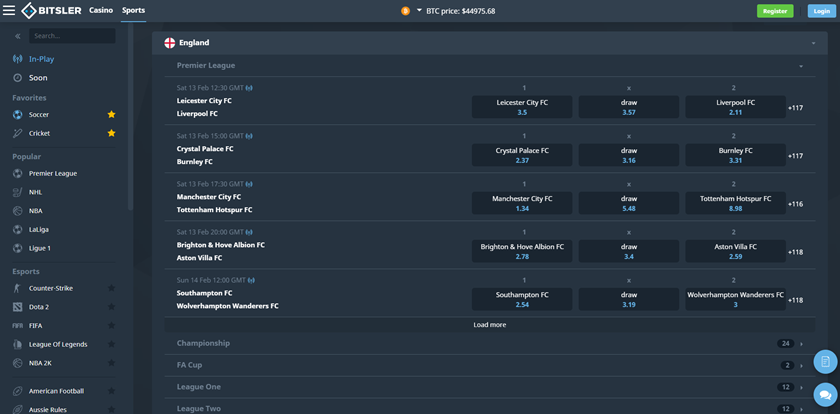
Task: Bet on Crystal Palace FC at 2.37
Action: [x=522, y=155]
